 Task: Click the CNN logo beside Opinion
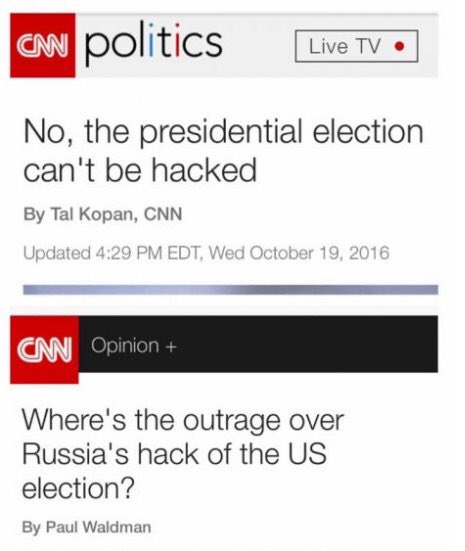45,350
